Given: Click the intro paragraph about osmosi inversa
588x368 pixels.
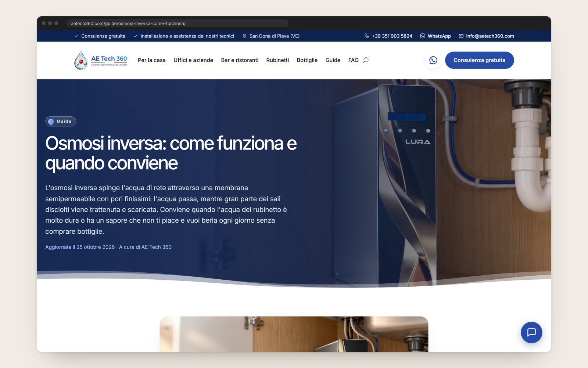Looking at the screenshot, I should coord(166,209).
